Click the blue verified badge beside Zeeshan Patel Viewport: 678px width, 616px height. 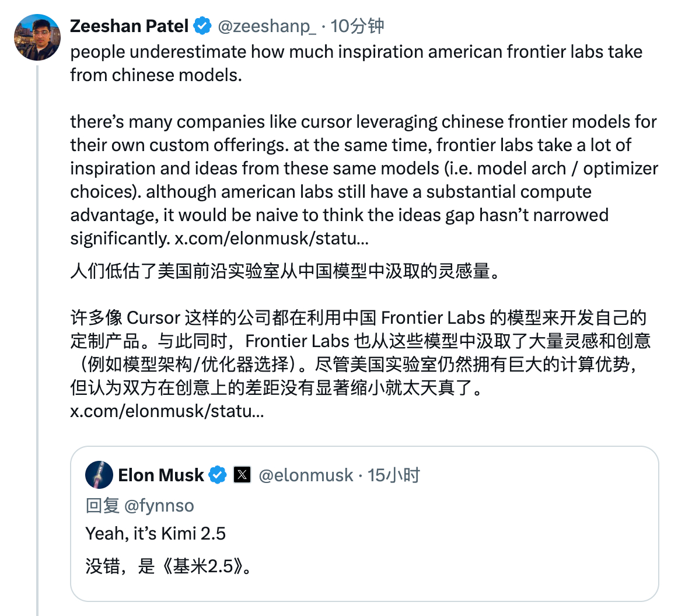tap(202, 26)
